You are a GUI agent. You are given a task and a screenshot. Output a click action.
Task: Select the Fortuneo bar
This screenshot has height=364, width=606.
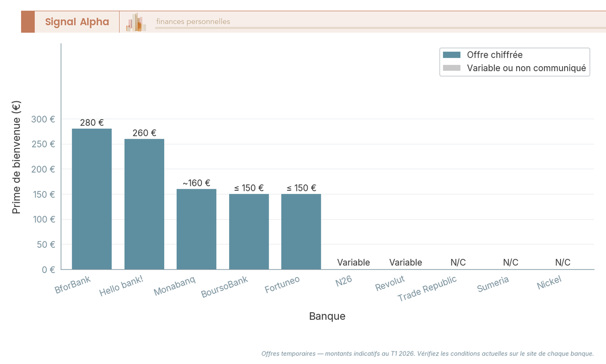(301, 232)
